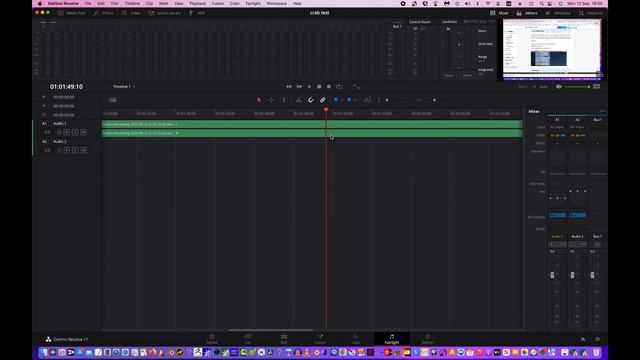Viewport: 640px width, 360px height.
Task: Arm Audio 2 track for recording
Action: [x=67, y=150]
